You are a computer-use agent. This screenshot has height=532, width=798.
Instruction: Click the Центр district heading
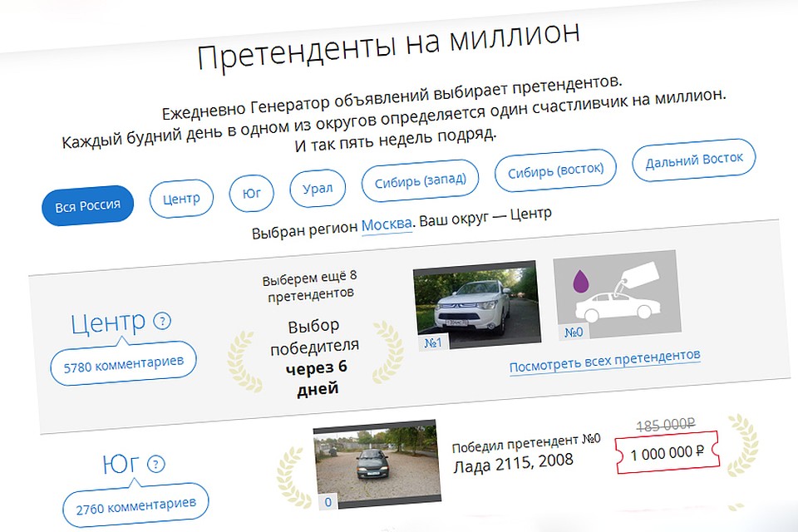[108, 323]
